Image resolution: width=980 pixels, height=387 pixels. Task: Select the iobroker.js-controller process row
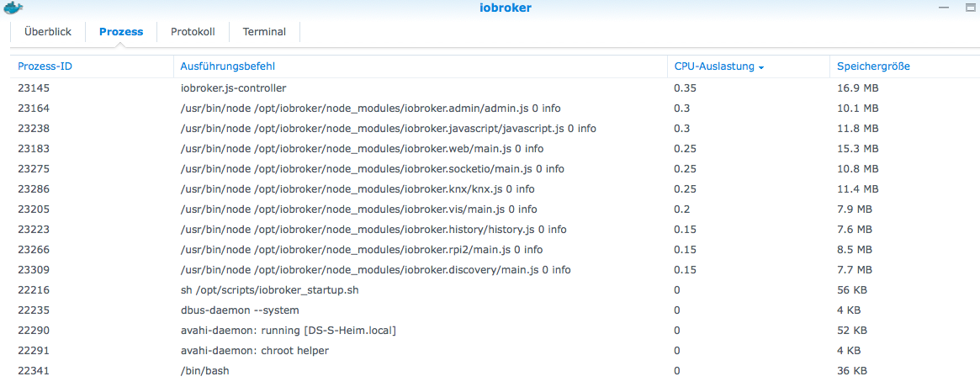(495, 88)
